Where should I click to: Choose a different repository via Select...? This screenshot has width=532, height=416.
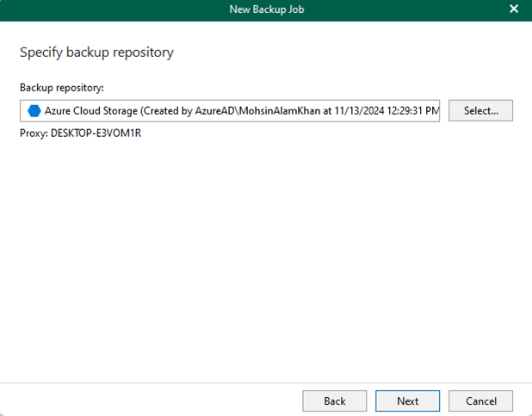pos(480,110)
